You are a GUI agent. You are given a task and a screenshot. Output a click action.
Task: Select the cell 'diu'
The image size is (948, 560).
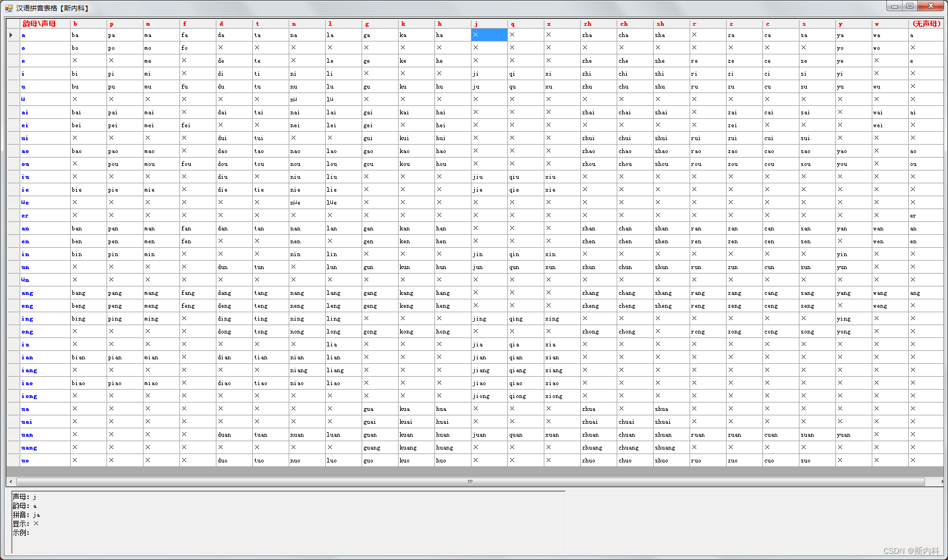tap(234, 177)
